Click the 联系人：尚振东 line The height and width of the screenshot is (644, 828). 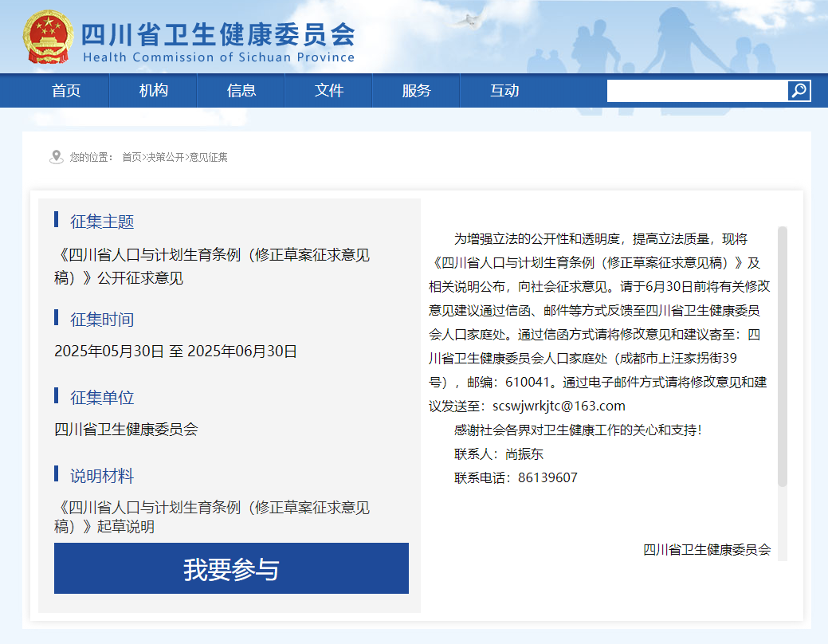499,454
